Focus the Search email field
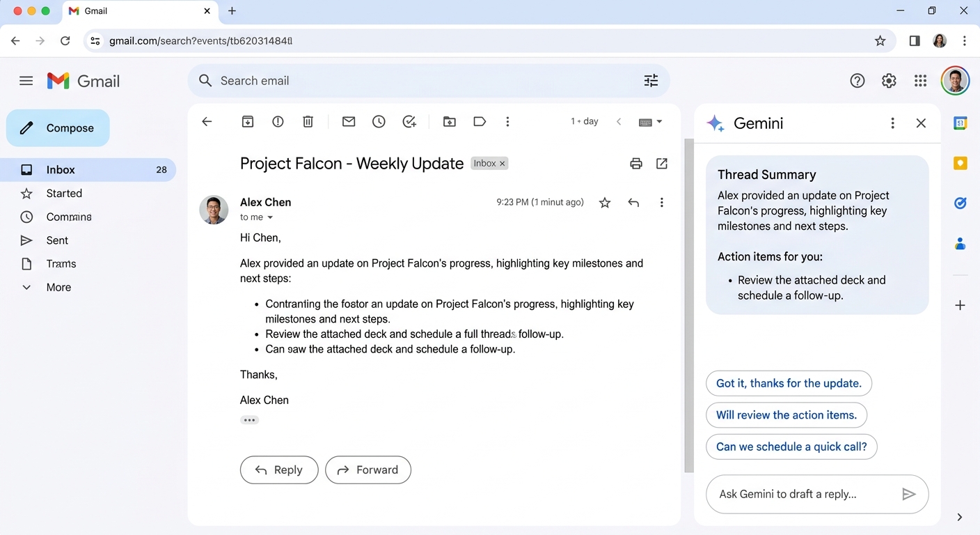The width and height of the screenshot is (980, 535). tap(429, 81)
